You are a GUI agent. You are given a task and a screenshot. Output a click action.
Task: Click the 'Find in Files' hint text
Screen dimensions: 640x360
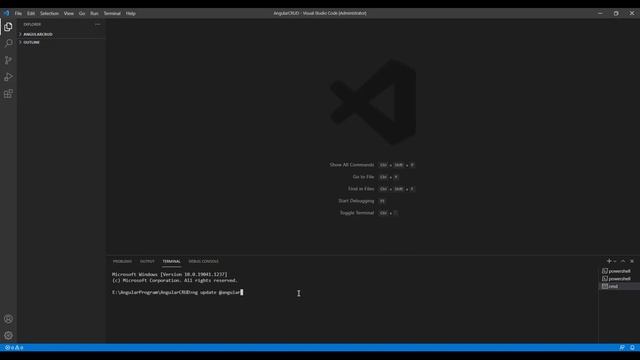pyautogui.click(x=361, y=189)
